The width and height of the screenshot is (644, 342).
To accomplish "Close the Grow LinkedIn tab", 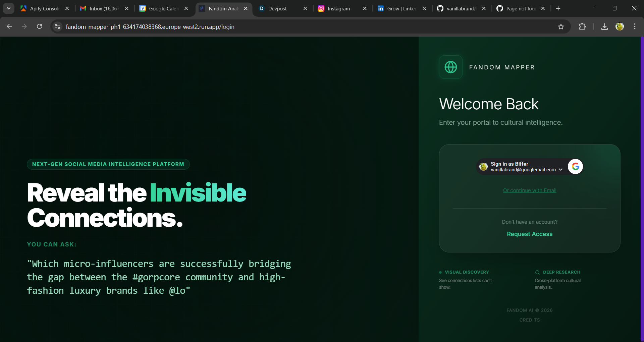I will pos(424,8).
